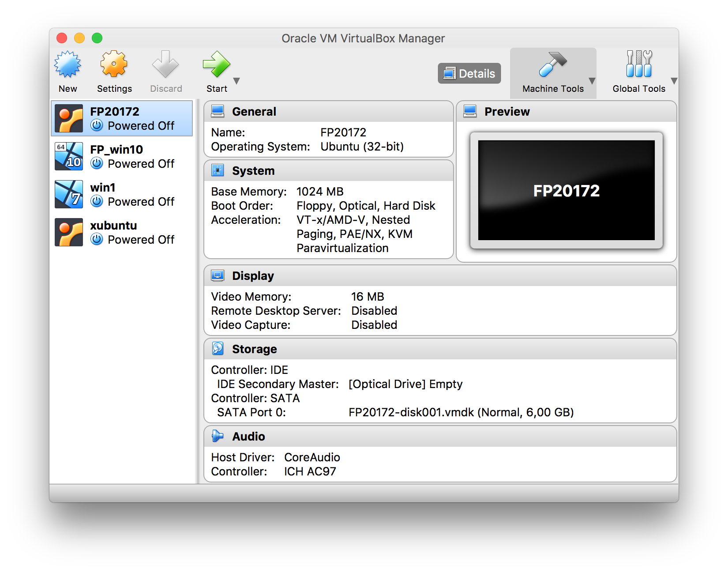Click the Audio section speaker icon
This screenshot has height=573, width=728.
(x=218, y=436)
